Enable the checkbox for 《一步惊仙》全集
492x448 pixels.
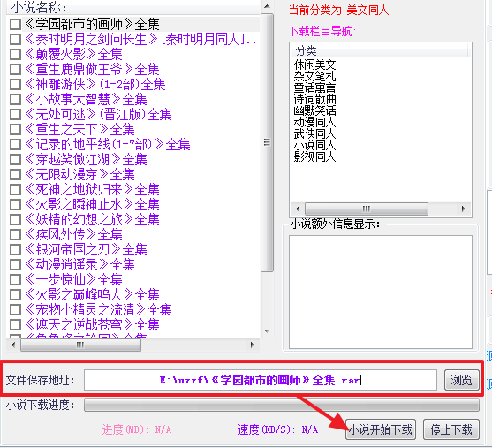point(15,280)
